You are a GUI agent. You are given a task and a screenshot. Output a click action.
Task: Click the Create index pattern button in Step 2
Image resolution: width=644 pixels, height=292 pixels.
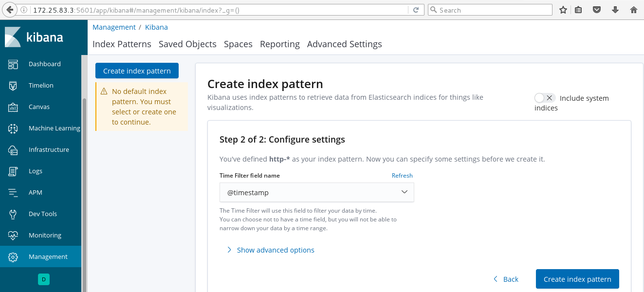577,279
